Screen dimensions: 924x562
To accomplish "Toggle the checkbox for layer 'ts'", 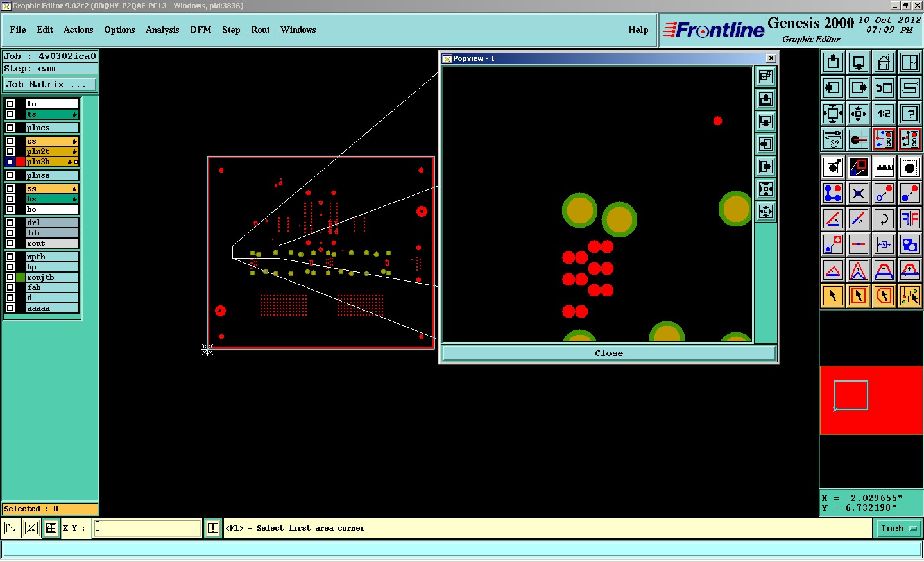I will coord(10,114).
